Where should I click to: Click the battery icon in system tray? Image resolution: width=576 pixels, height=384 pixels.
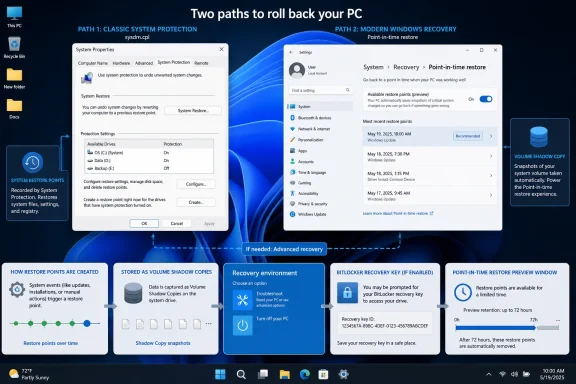tap(526, 374)
